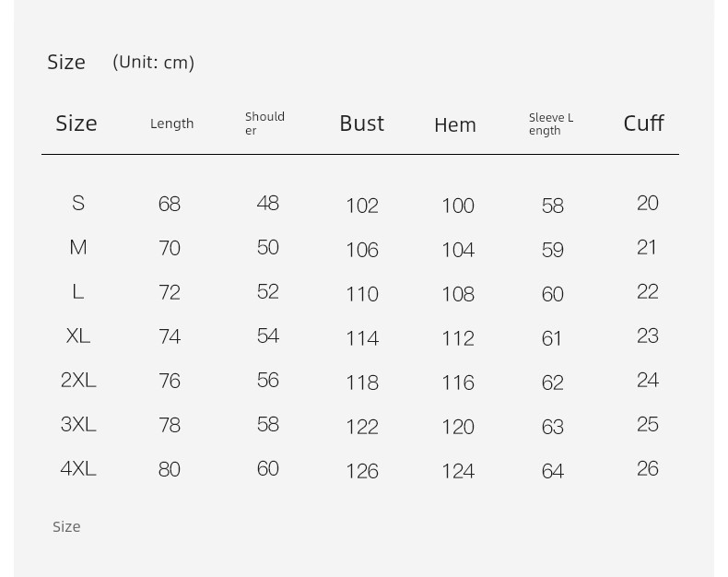728x577 pixels.
Task: Click the XL size row label
Action: pos(78,336)
